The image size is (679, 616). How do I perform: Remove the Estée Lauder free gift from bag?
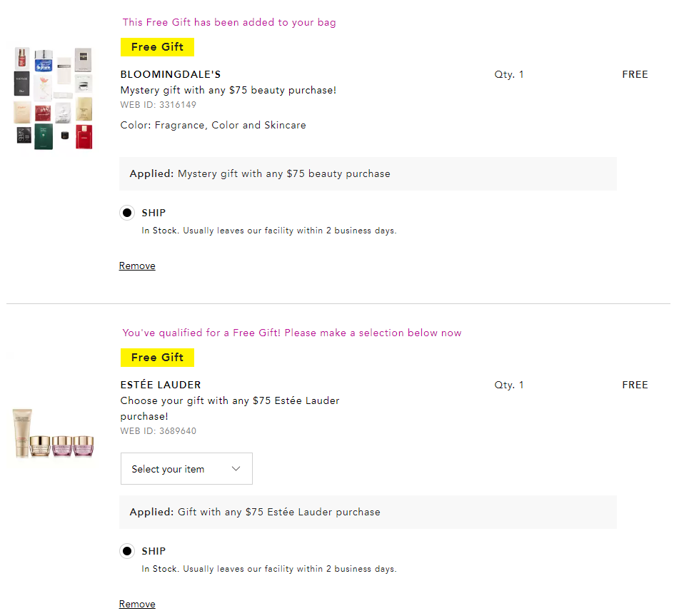tap(137, 604)
